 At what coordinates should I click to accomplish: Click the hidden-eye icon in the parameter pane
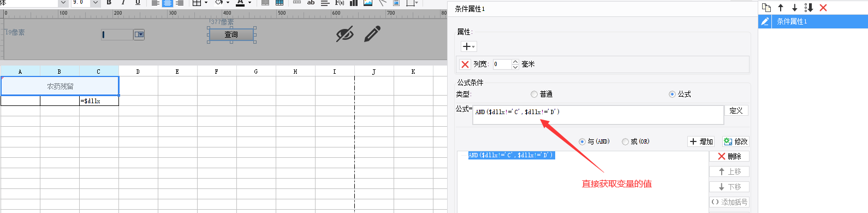point(345,34)
